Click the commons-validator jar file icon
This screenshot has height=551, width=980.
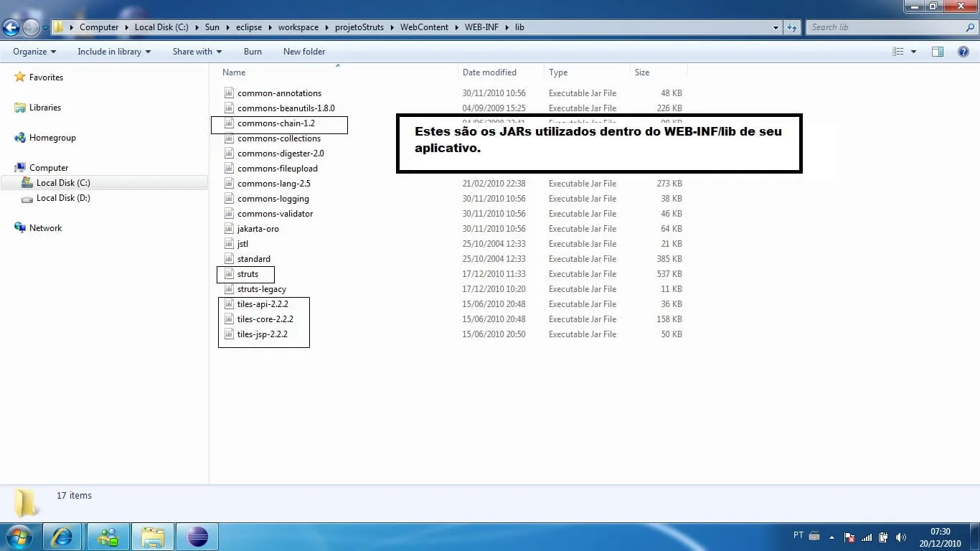229,214
